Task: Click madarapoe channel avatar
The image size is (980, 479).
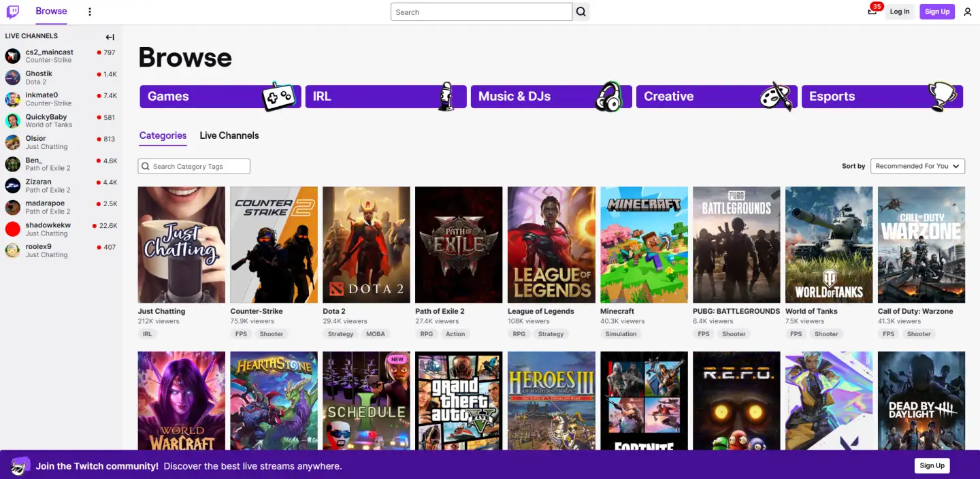Action: [x=13, y=208]
